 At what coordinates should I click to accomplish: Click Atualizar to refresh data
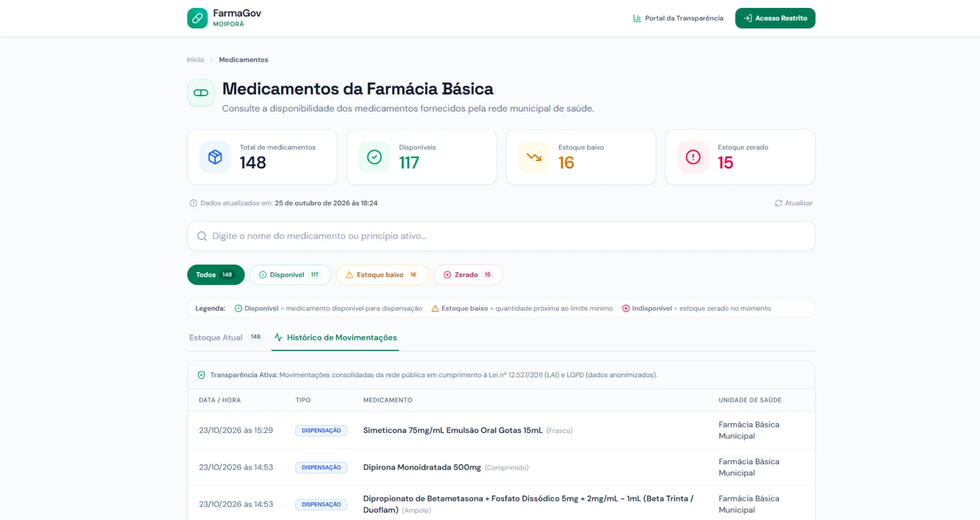pyautogui.click(x=794, y=203)
